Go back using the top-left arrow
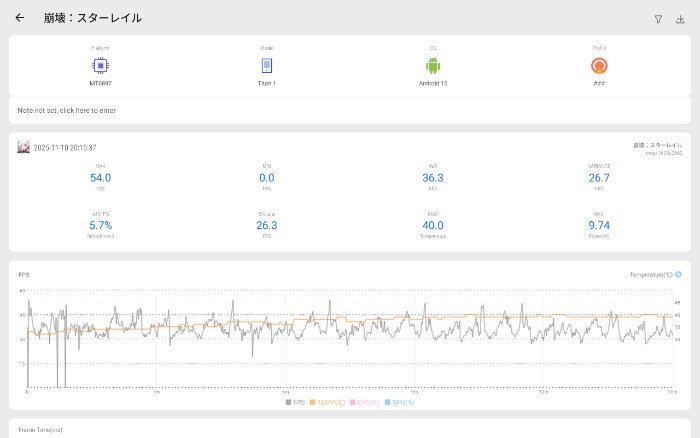Image resolution: width=700 pixels, height=438 pixels. 20,17
